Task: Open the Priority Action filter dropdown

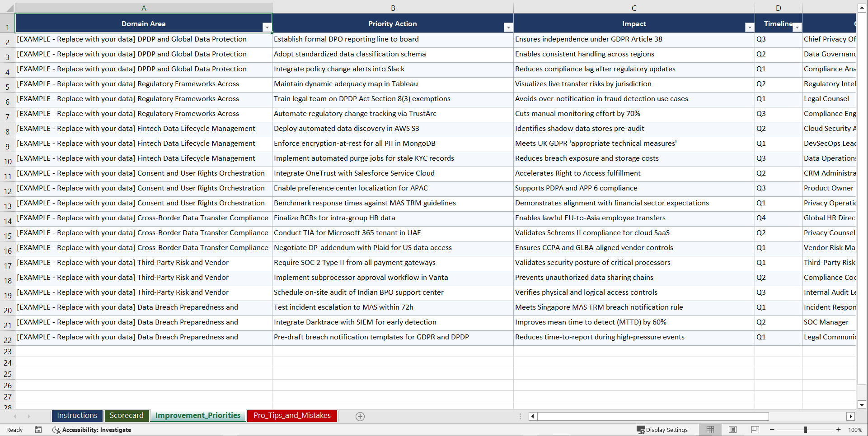Action: 508,27
